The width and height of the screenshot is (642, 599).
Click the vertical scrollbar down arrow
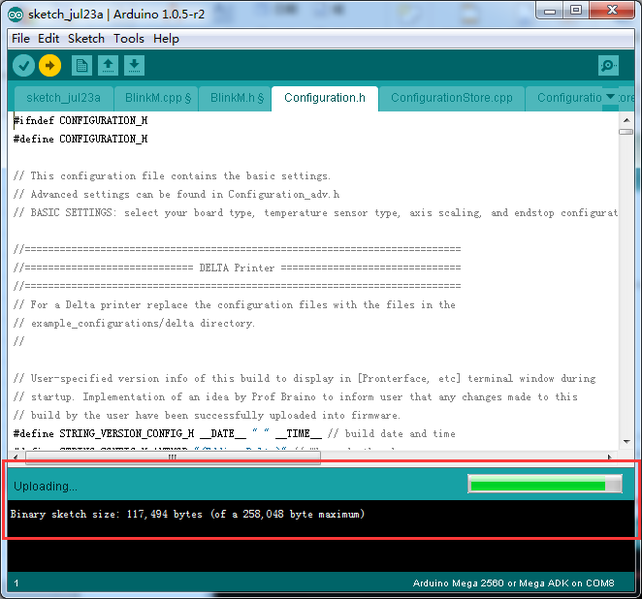click(626, 441)
